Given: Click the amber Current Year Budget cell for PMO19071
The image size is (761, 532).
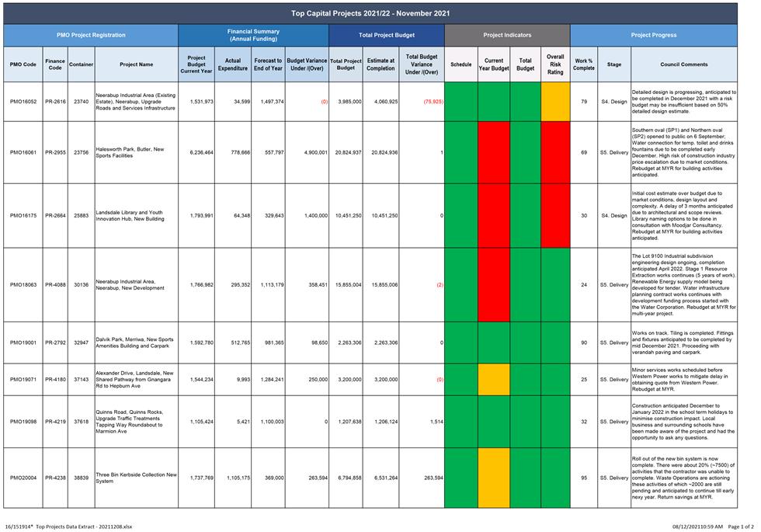Looking at the screenshot, I should [x=493, y=379].
